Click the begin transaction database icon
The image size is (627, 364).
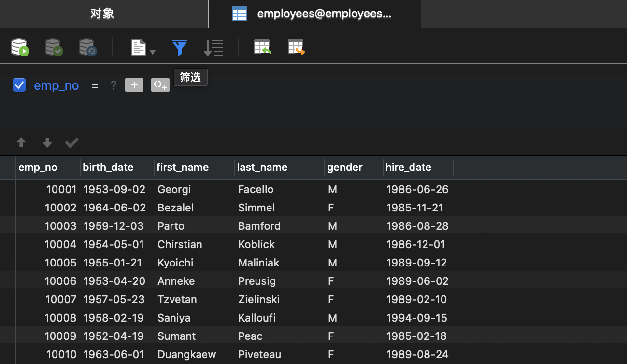pyautogui.click(x=20, y=47)
